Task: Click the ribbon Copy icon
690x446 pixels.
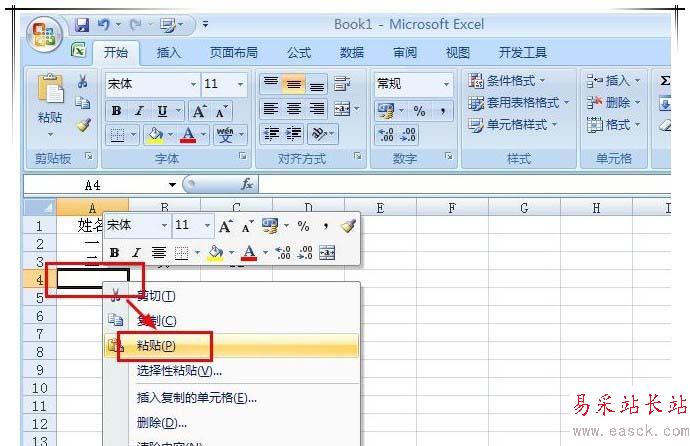Action: [82, 102]
